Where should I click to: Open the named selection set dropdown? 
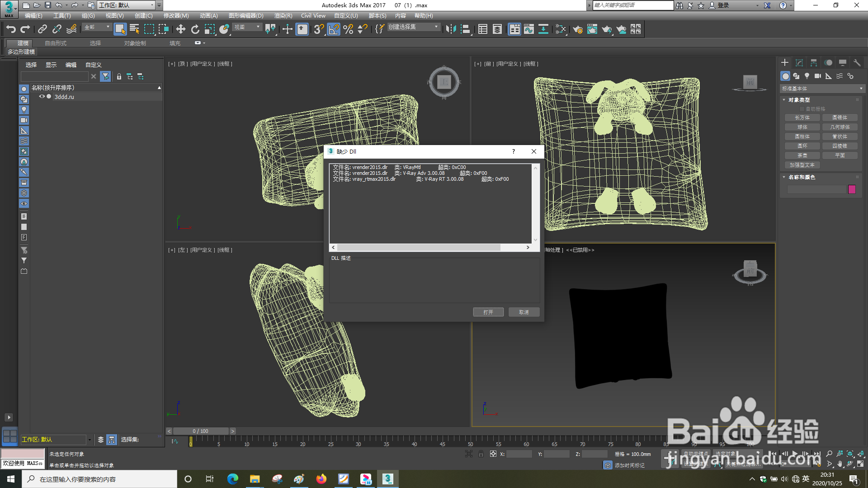click(x=436, y=27)
